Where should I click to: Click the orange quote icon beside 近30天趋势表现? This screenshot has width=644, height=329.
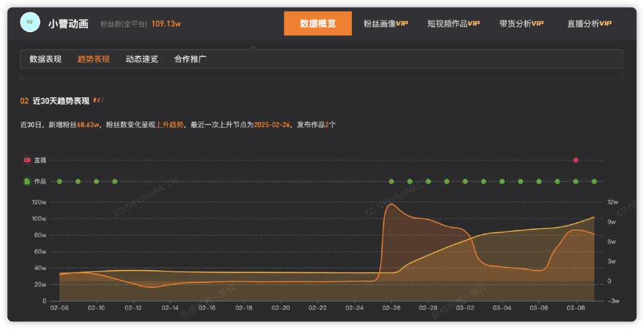(98, 100)
